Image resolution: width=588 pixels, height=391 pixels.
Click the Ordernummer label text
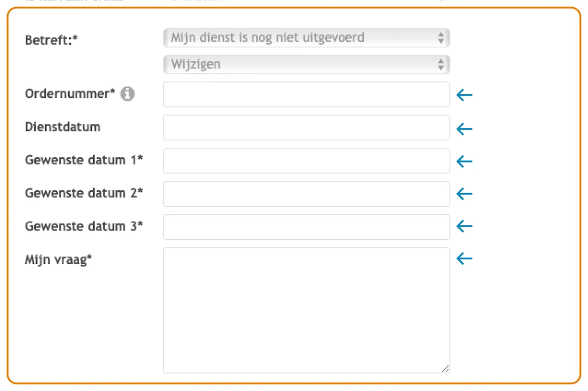[70, 94]
